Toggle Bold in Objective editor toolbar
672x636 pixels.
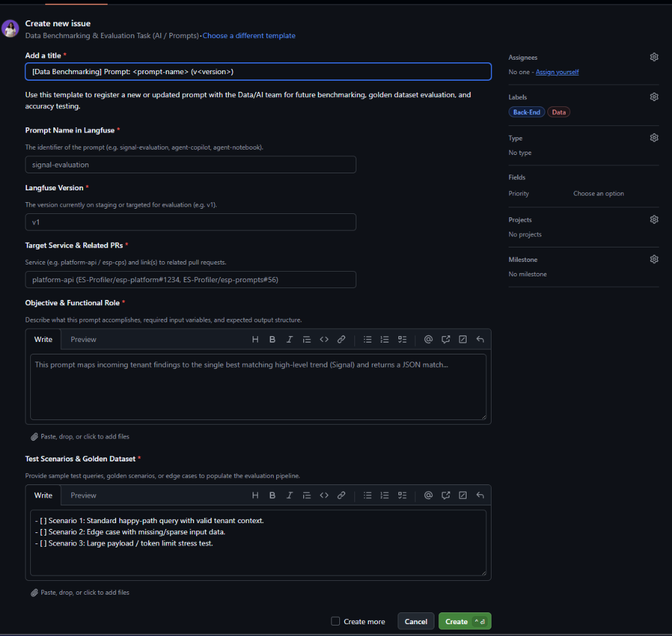coord(272,339)
